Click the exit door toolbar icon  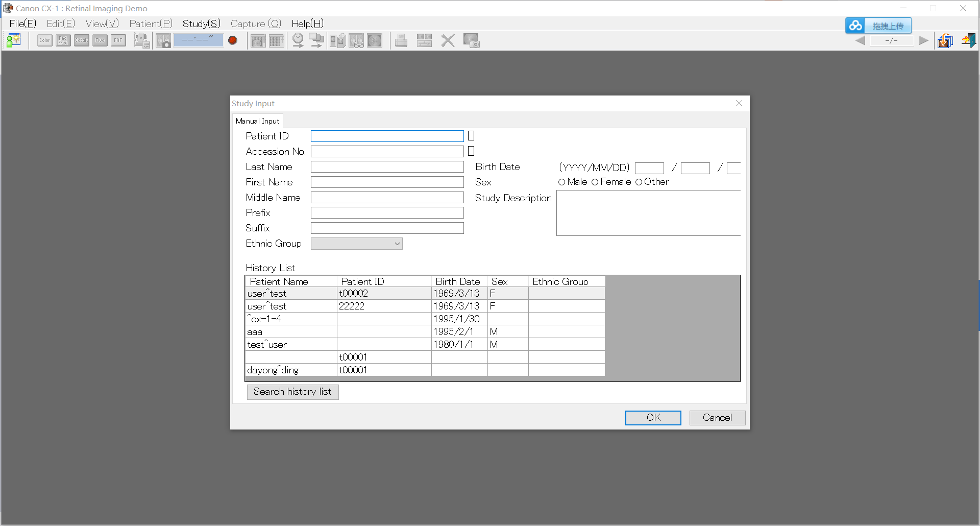[x=968, y=40]
